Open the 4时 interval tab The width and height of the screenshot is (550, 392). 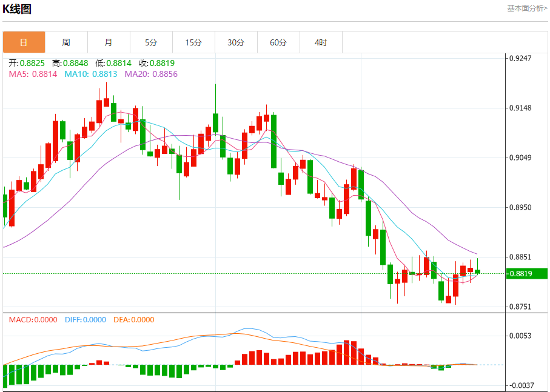tap(321, 42)
